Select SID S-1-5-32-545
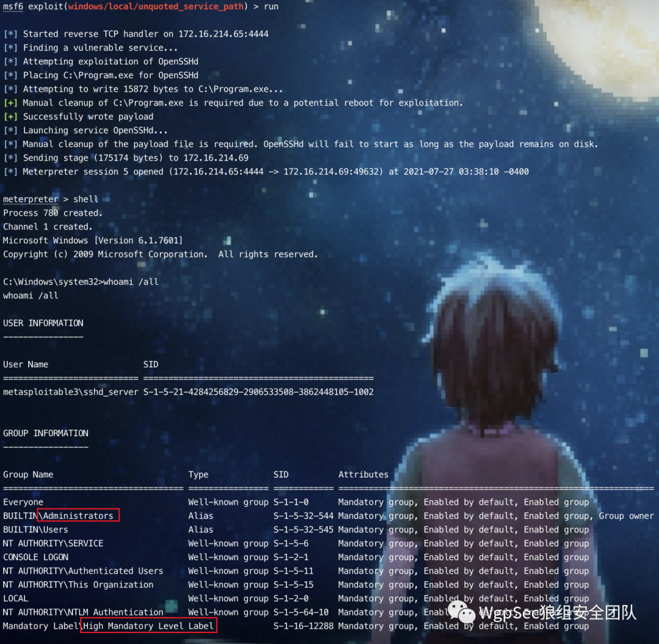The width and height of the screenshot is (659, 644). pos(303,530)
